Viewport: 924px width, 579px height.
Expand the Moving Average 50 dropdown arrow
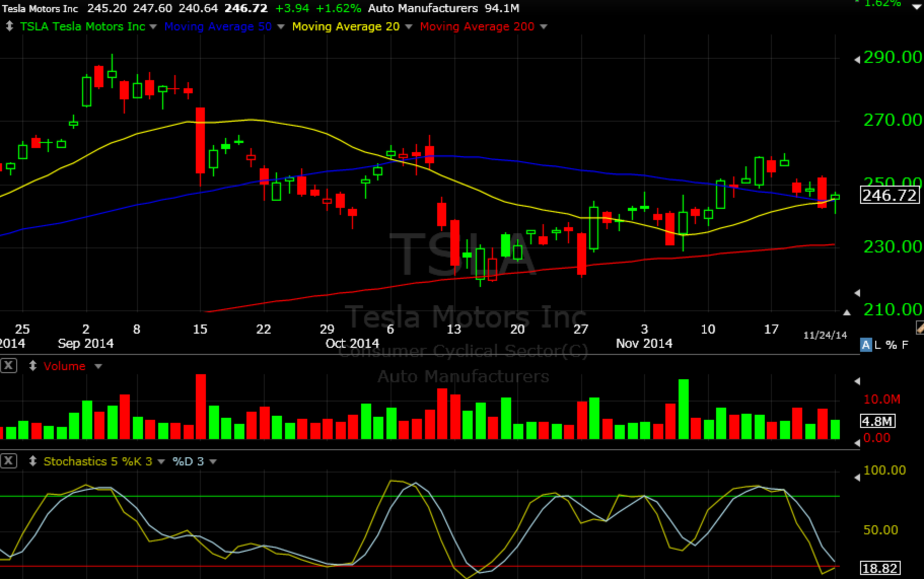pos(280,27)
